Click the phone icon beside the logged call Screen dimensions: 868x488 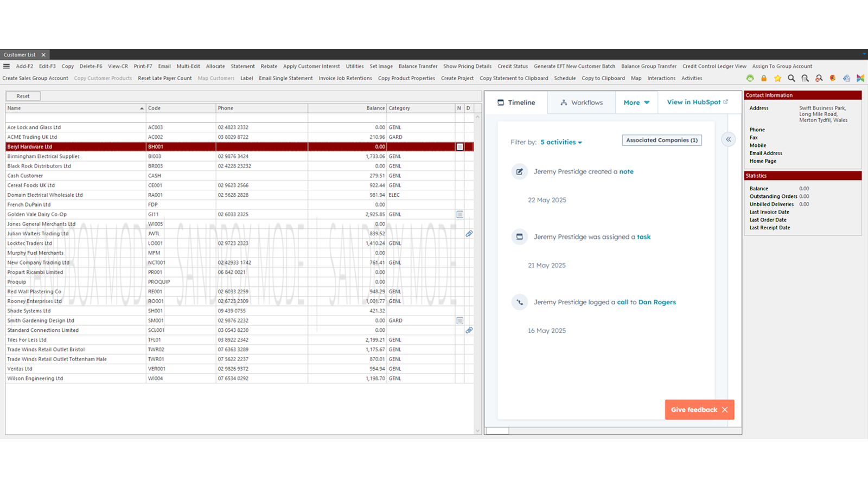point(519,302)
